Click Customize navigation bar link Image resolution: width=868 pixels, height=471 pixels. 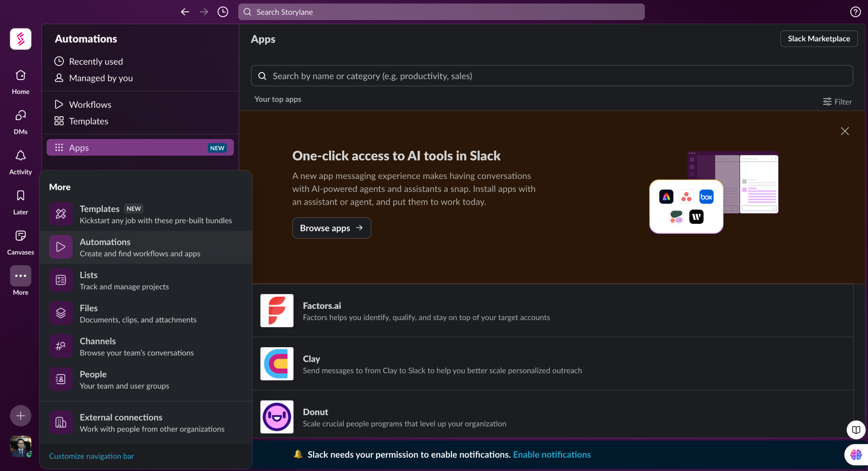92,456
